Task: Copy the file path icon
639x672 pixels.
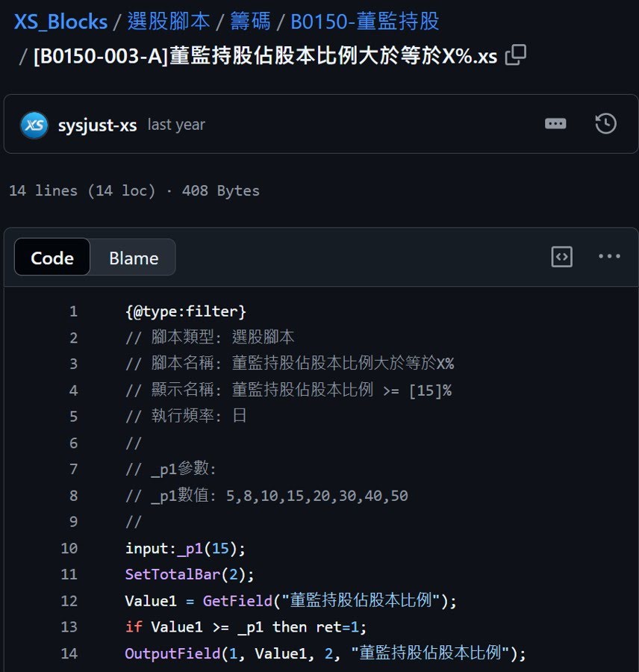Action: pos(516,55)
